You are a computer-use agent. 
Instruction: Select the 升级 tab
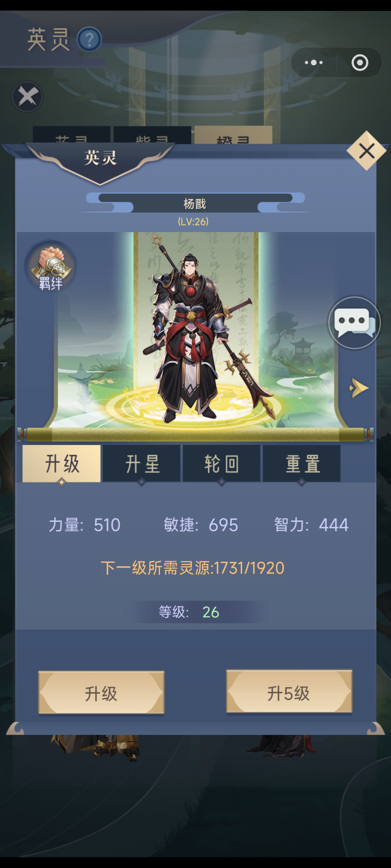click(x=62, y=463)
